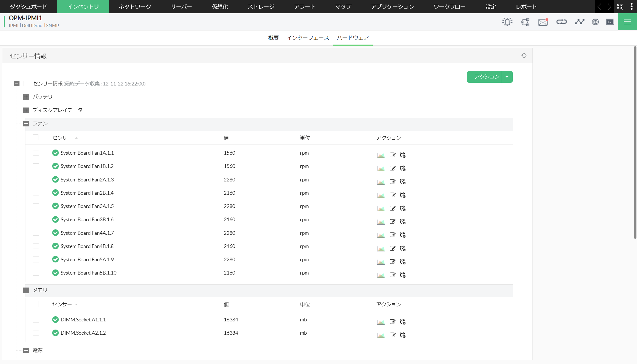Open the alarms bell icon in the header
Screen dimensions: 637x364
(507, 22)
